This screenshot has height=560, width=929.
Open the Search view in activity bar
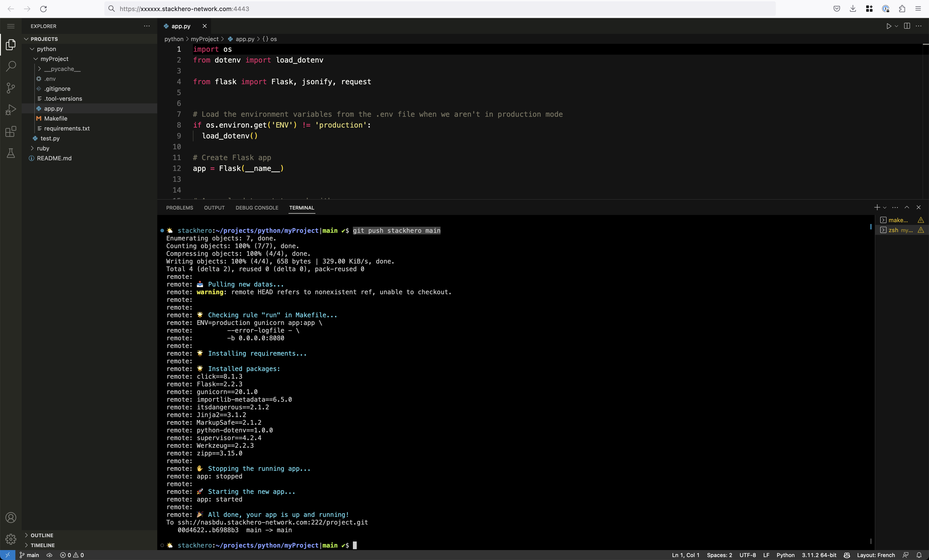(x=11, y=66)
